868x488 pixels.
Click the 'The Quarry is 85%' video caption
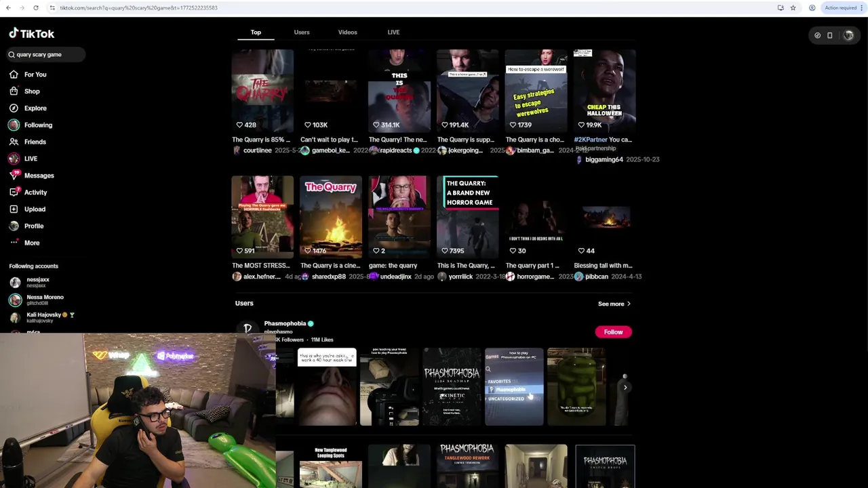(261, 140)
